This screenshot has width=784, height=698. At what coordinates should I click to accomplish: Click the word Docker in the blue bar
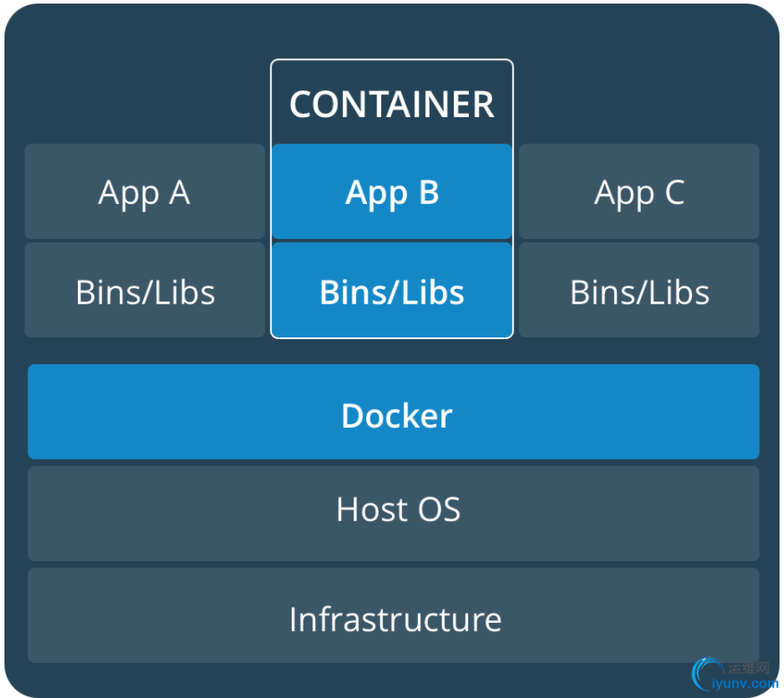[396, 416]
